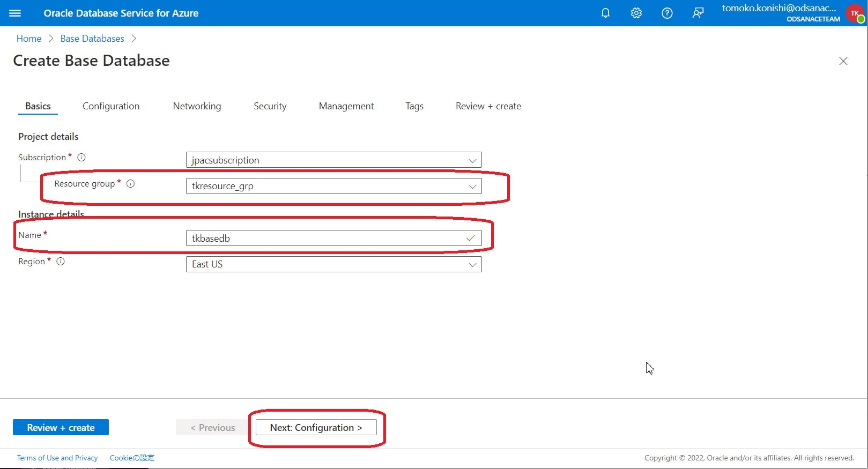This screenshot has height=469, width=868.
Task: Go to Home breadcrumb
Action: [x=29, y=39]
